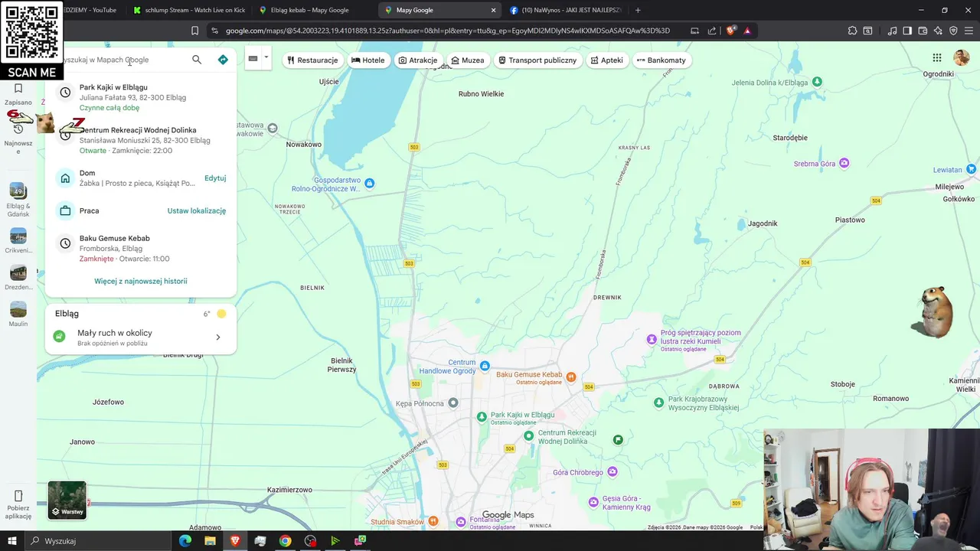The width and height of the screenshot is (980, 551).
Task: Select Baku Gemuse Kebab history entry
Action: pyautogui.click(x=141, y=248)
